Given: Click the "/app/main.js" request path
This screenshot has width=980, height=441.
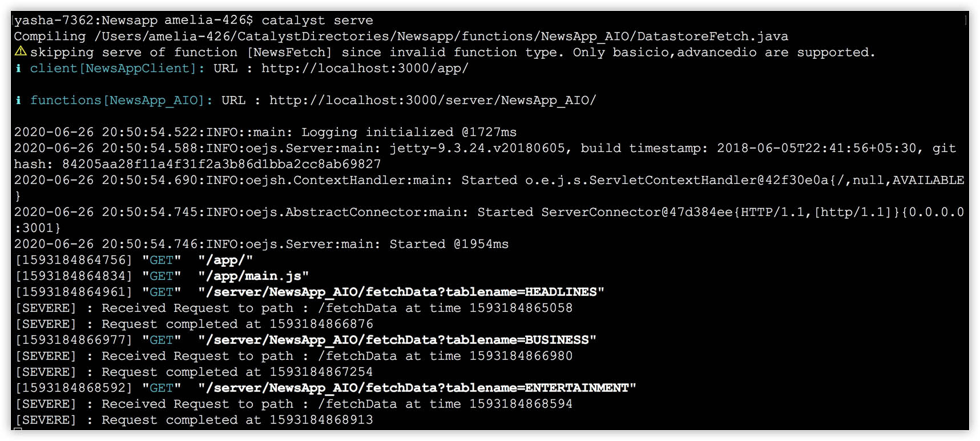Looking at the screenshot, I should click(x=253, y=276).
